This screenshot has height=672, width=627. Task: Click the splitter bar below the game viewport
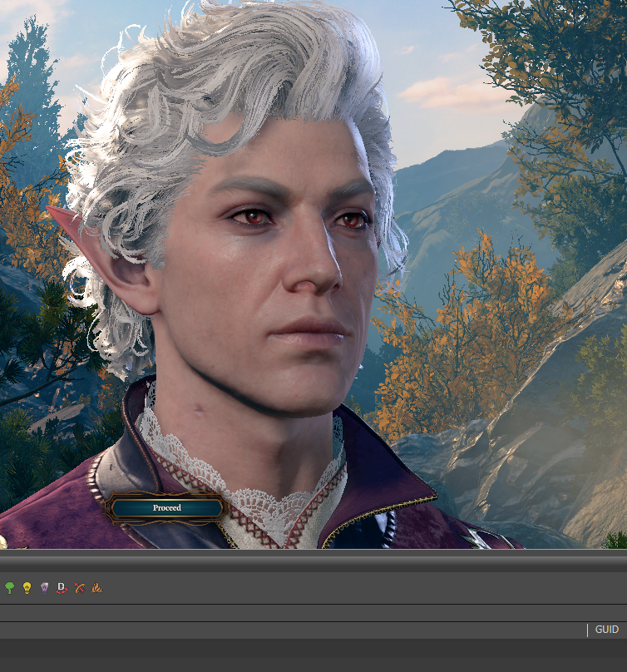313,561
